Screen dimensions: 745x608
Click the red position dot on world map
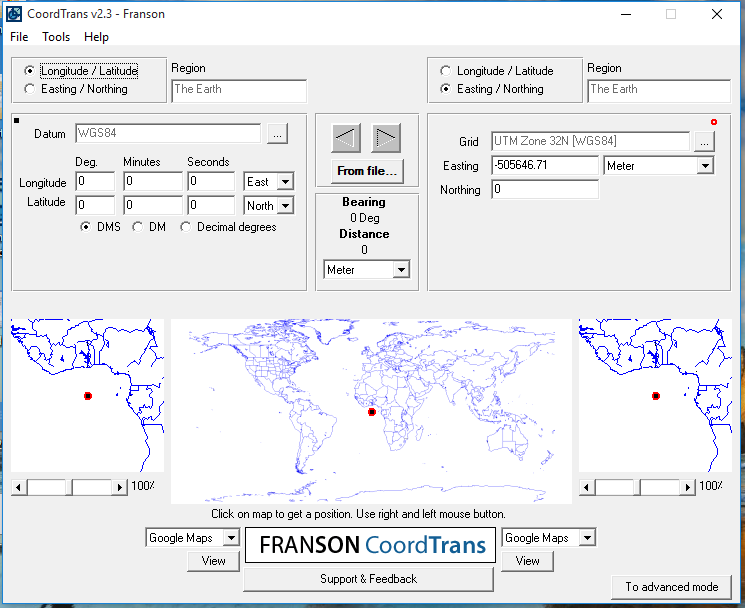(x=372, y=412)
